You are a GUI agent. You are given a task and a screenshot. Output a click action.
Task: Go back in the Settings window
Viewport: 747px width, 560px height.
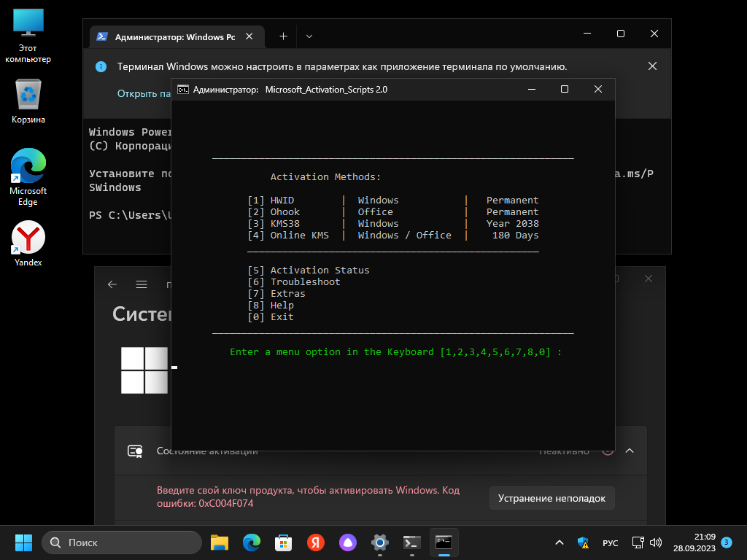[x=112, y=284]
